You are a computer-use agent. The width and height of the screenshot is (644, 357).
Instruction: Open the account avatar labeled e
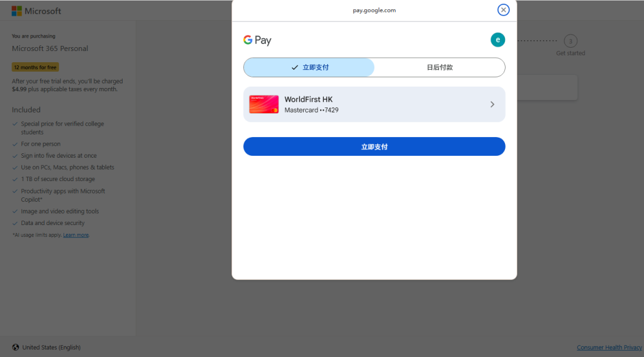click(497, 40)
